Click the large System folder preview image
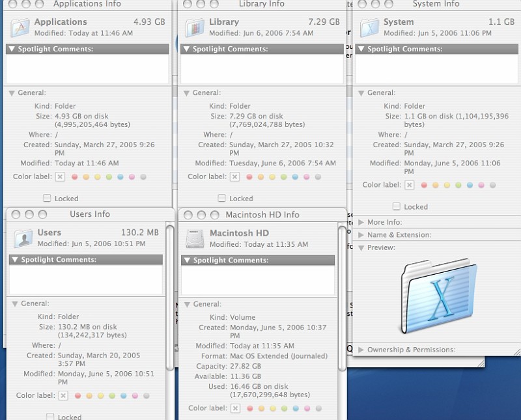Viewport: 521px width, 420px height. (x=439, y=296)
